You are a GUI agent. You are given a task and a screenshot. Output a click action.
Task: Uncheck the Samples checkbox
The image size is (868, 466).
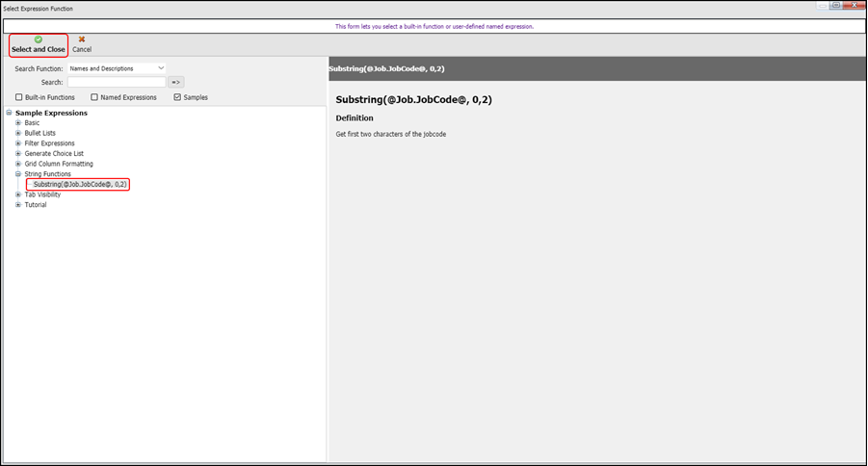[x=177, y=97]
